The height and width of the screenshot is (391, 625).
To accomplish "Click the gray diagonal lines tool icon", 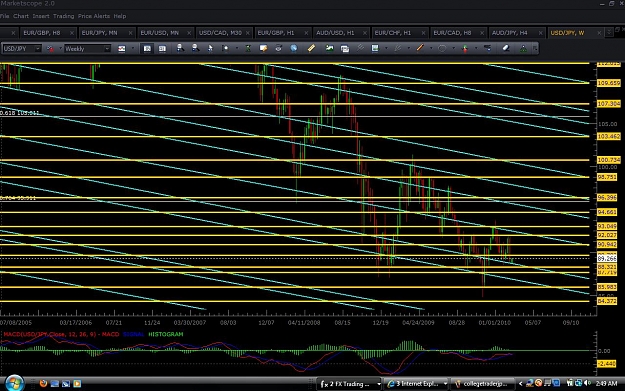I will (x=360, y=48).
